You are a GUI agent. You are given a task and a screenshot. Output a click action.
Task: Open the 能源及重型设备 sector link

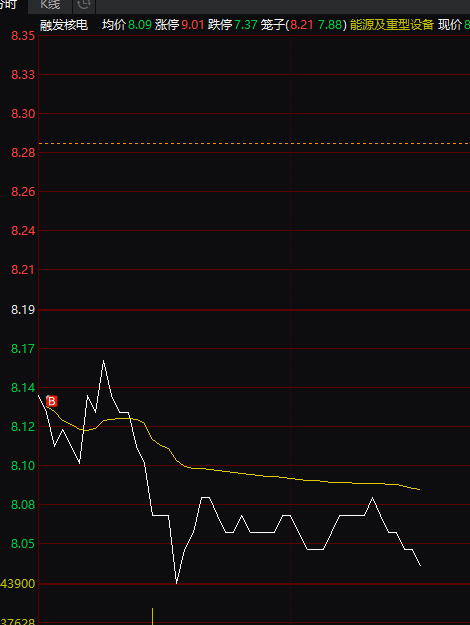tap(391, 25)
